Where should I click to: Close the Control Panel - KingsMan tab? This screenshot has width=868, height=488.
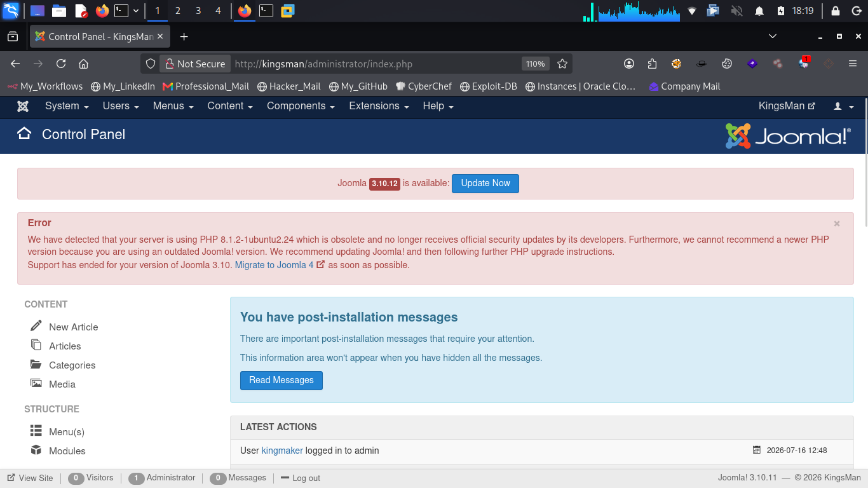tap(160, 36)
